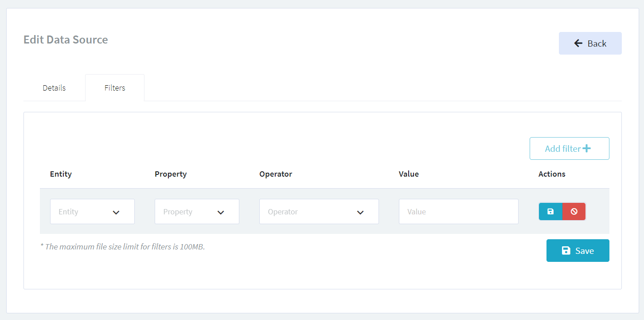The width and height of the screenshot is (644, 320).
Task: Discard the filter using the red cancel icon
Action: point(574,211)
